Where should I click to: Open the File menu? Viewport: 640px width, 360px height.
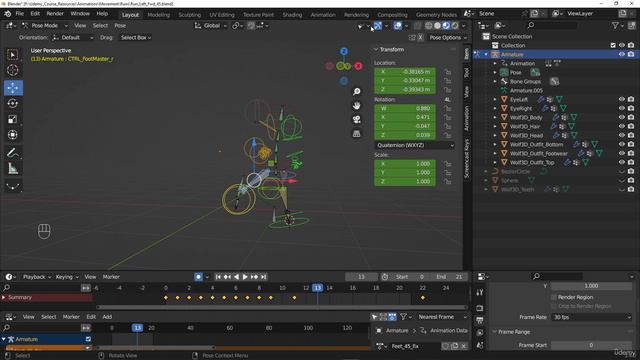19,13
